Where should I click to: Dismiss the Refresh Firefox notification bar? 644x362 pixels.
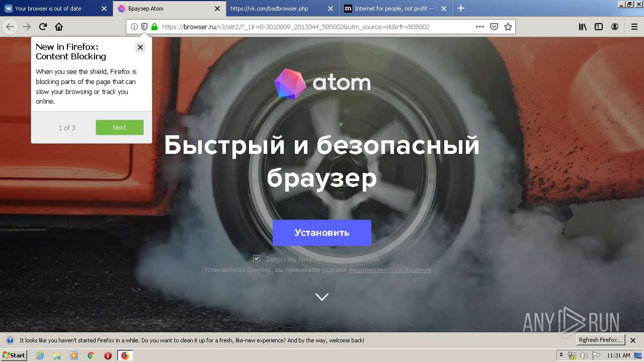tap(633, 340)
